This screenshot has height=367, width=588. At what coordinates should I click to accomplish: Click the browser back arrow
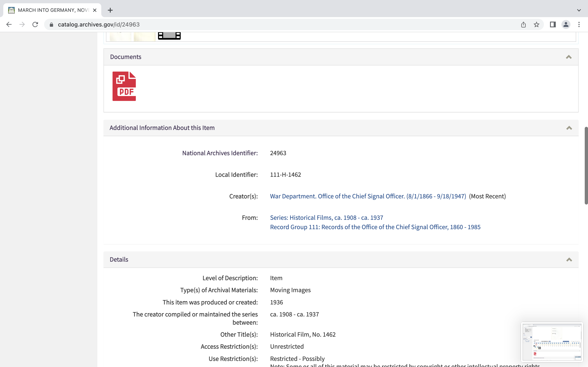click(x=9, y=24)
